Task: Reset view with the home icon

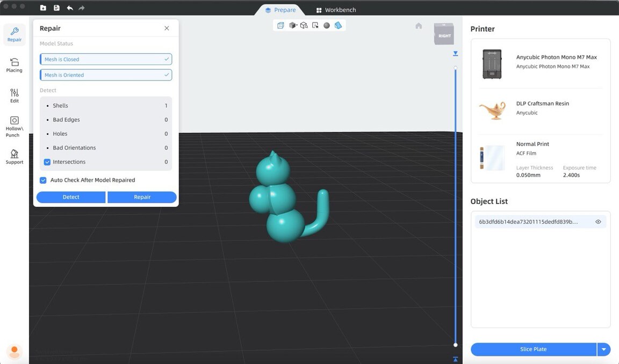Action: point(419,26)
